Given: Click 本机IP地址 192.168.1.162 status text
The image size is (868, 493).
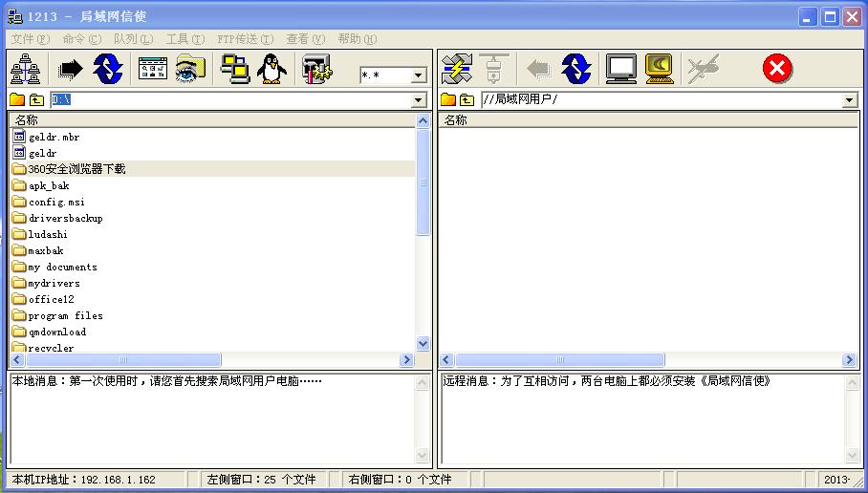Looking at the screenshot, I should click(x=84, y=480).
